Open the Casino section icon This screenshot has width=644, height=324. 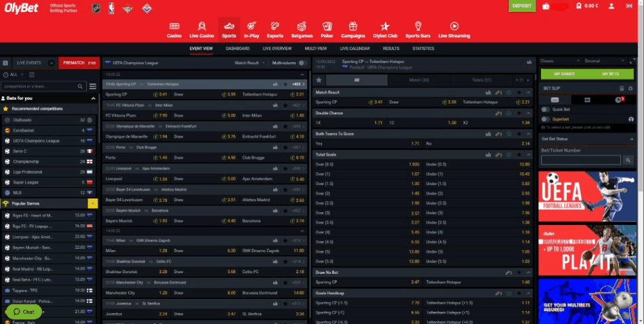click(174, 26)
